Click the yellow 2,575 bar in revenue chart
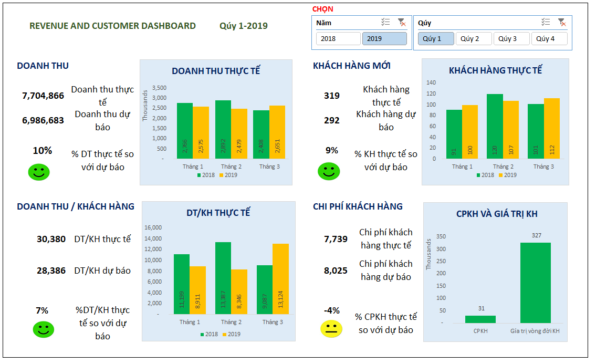Image resolution: width=596 pixels, height=364 pixels. [201, 133]
